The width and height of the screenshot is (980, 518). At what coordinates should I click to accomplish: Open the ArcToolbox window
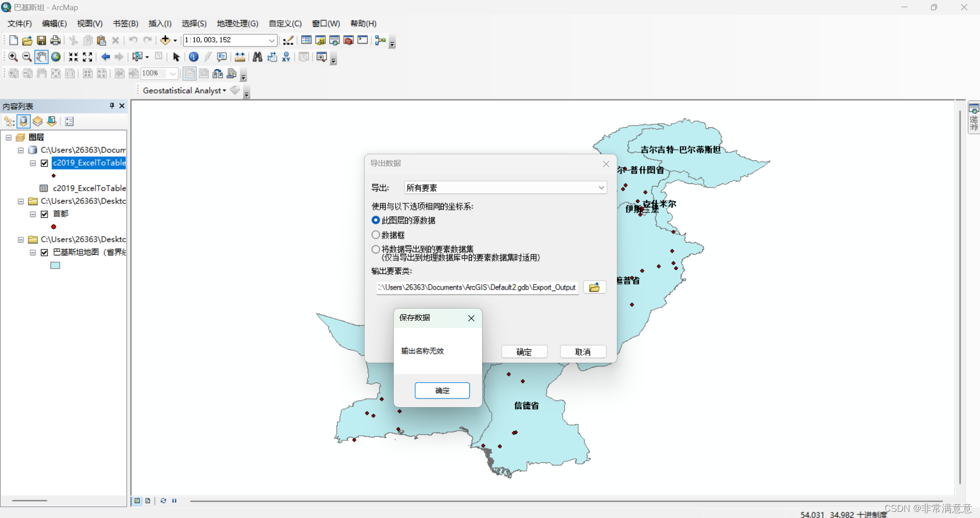349,40
